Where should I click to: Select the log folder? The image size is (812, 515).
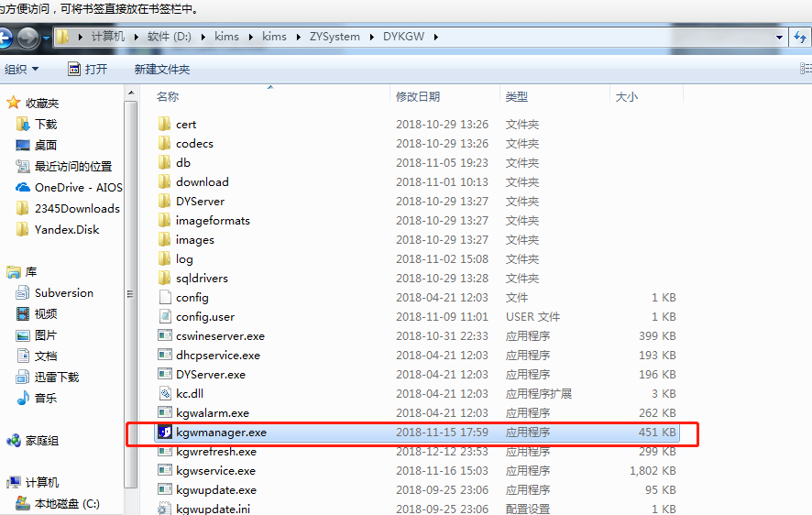(x=184, y=258)
